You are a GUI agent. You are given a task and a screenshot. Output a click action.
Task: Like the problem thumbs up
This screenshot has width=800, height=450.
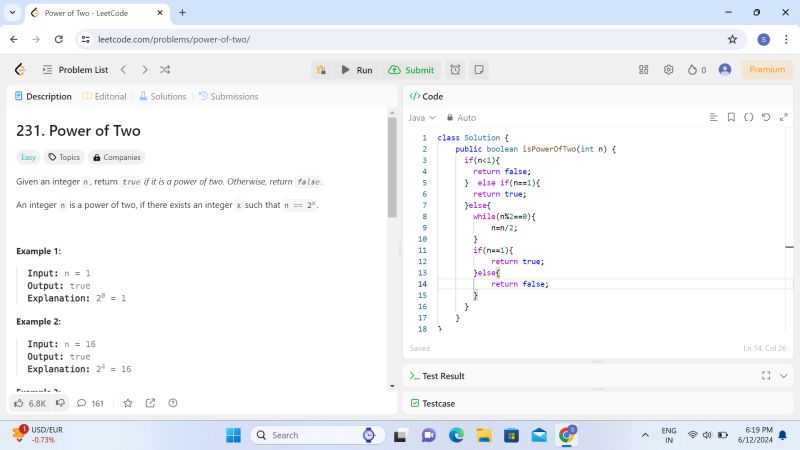(x=31, y=403)
